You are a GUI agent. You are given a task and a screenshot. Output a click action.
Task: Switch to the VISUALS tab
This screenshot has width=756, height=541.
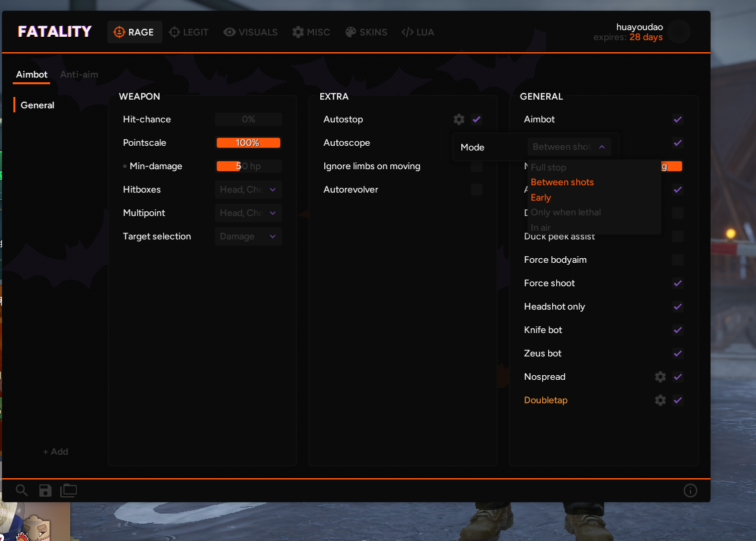click(250, 32)
